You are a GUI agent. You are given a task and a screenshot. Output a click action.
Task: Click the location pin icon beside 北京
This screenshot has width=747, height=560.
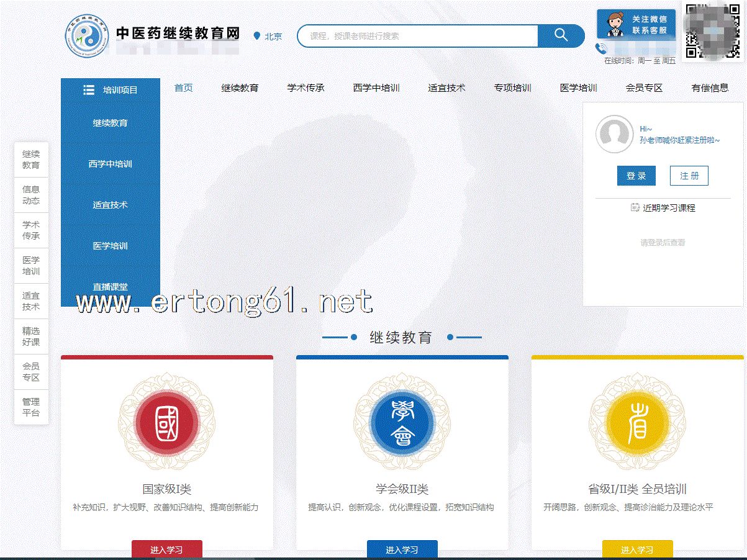(x=257, y=36)
